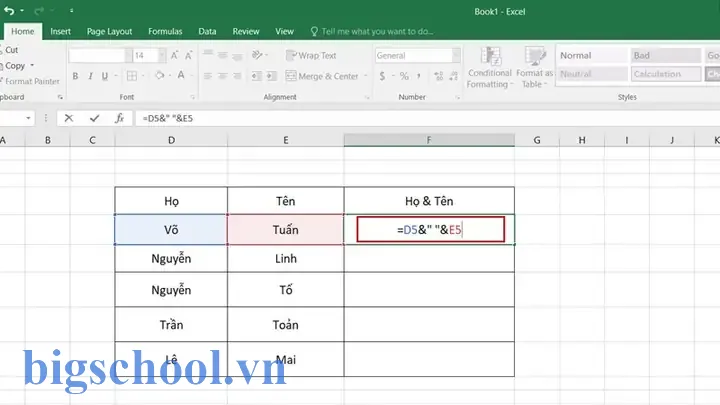Viewport: 720px width, 405px height.
Task: Toggle Italic formatting
Action: click(90, 76)
